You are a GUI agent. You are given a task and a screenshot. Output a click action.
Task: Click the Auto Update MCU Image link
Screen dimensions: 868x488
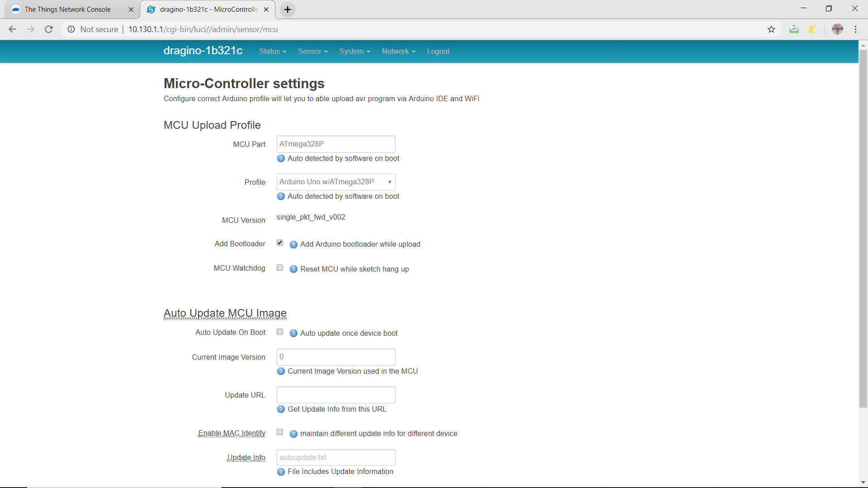click(225, 313)
